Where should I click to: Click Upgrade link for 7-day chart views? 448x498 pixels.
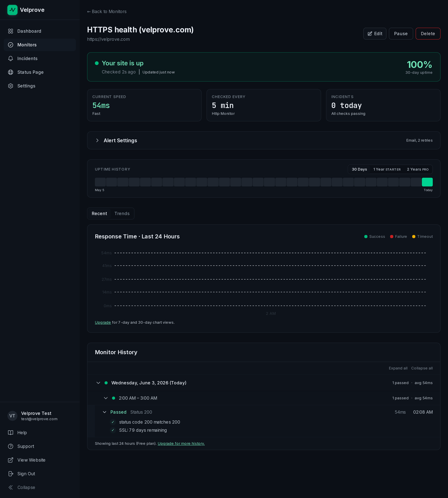[103, 322]
